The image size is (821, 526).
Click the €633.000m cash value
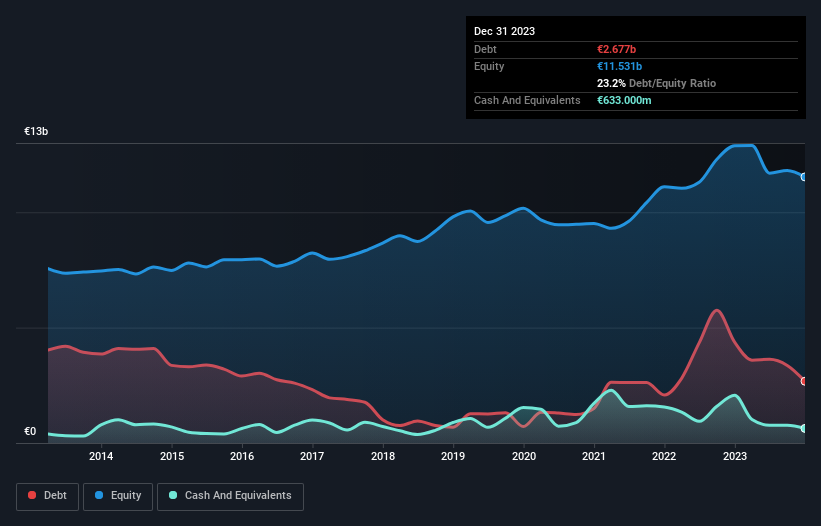(x=624, y=100)
